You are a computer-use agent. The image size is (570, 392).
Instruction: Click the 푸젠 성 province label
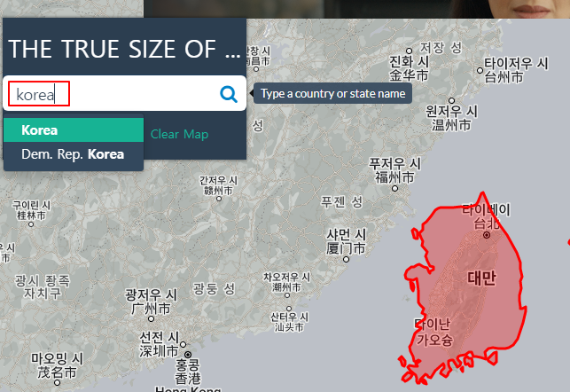click(341, 202)
